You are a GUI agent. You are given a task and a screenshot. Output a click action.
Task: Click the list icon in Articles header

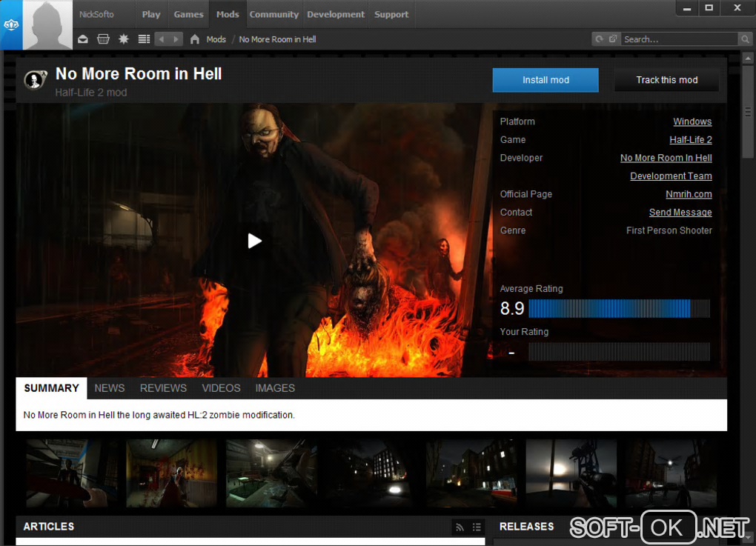[x=477, y=527]
